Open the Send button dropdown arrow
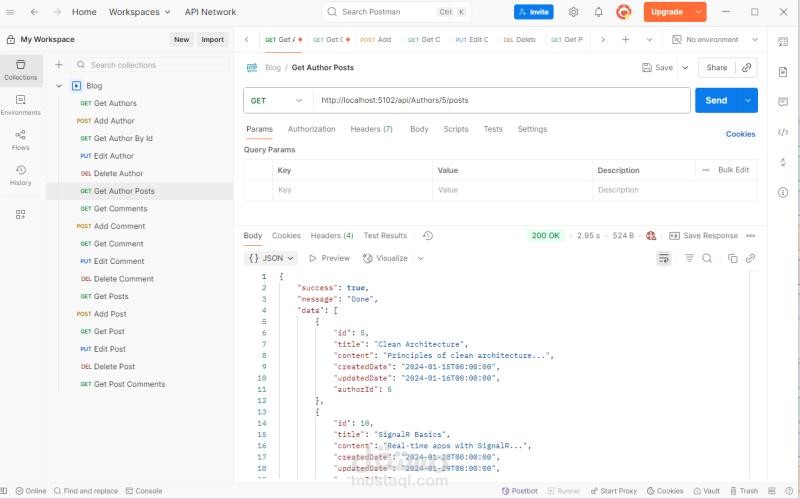This screenshot has width=800, height=499. pos(747,101)
